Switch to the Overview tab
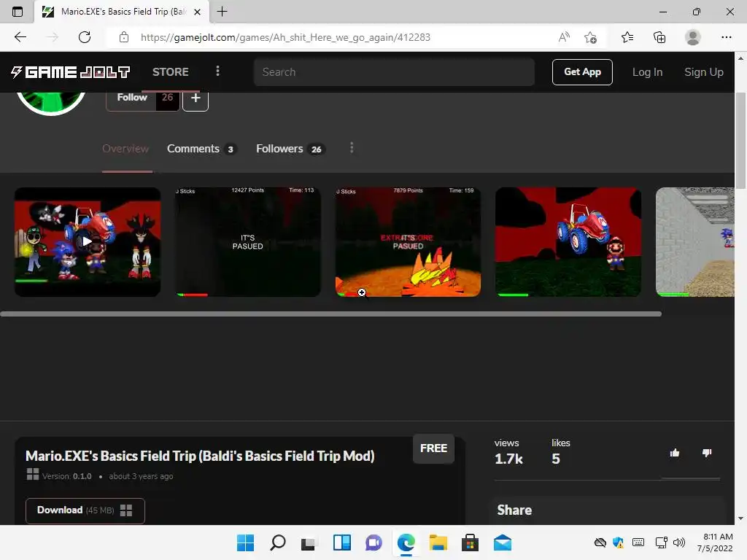 pos(125,149)
